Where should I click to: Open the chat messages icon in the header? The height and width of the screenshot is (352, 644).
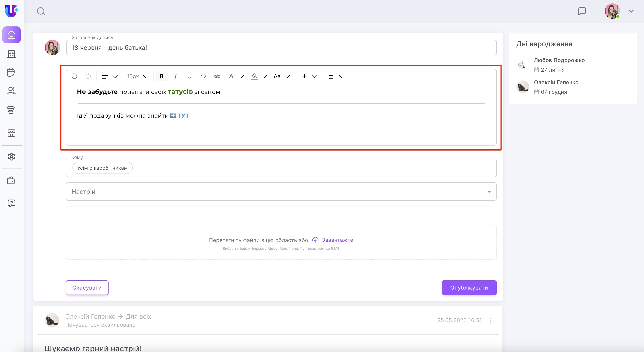point(582,11)
